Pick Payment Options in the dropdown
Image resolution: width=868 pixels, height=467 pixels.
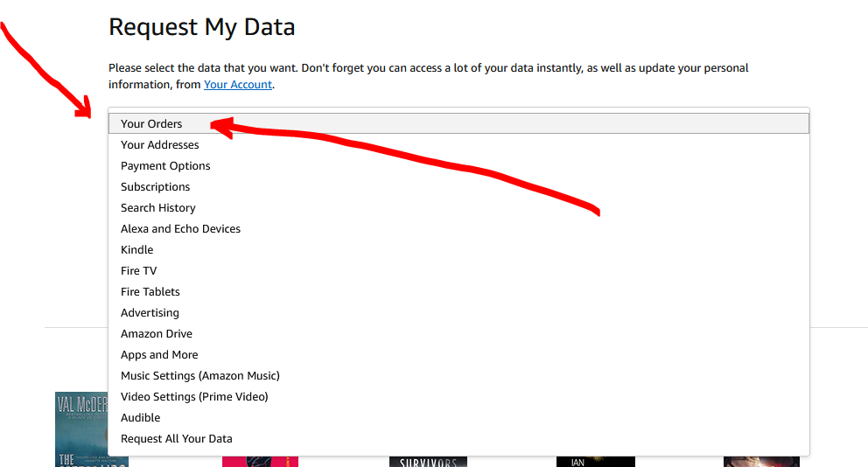tap(165, 166)
